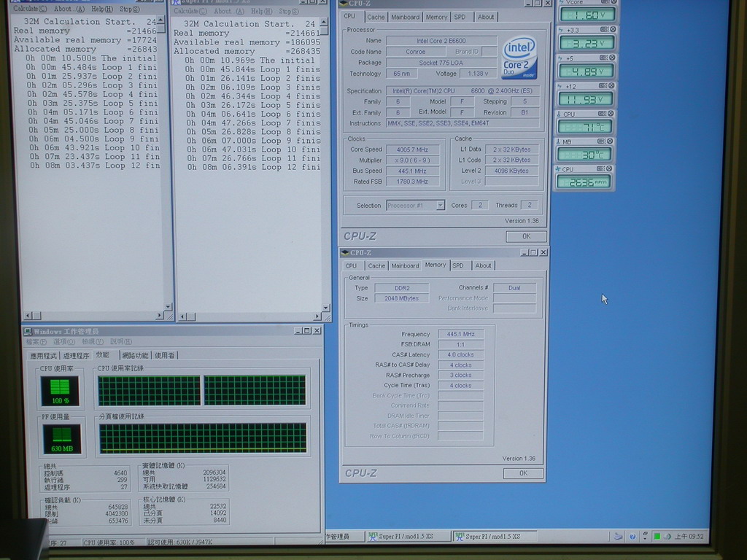This screenshot has height=560, width=747.
Task: Open 檢視(V) menu in Task Manager
Action: pyautogui.click(x=92, y=342)
